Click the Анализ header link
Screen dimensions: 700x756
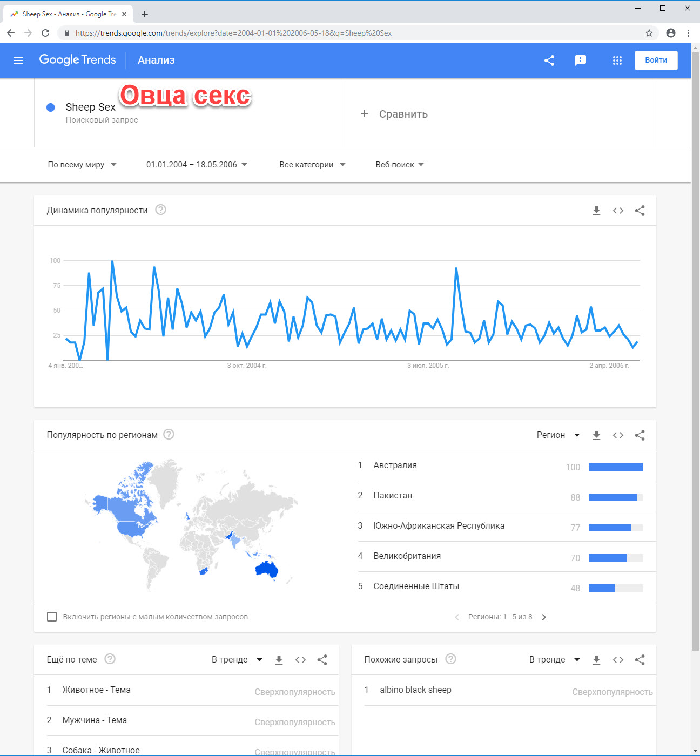[x=156, y=60]
